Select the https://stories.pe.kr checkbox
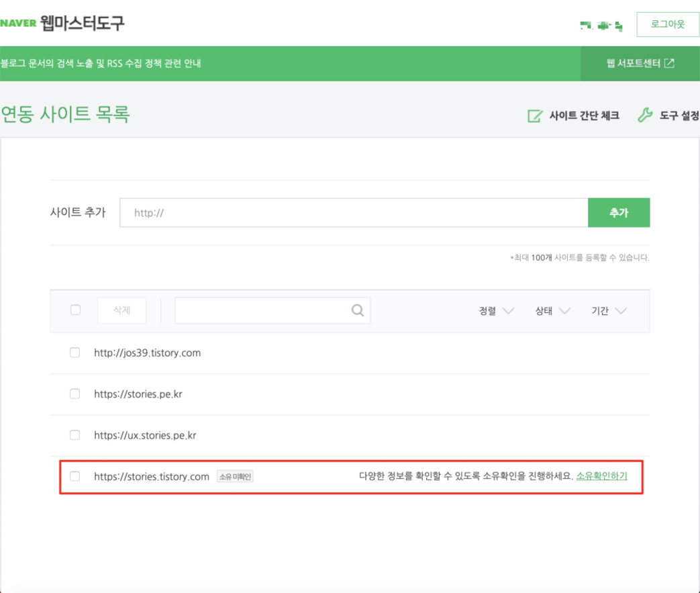 coord(75,394)
